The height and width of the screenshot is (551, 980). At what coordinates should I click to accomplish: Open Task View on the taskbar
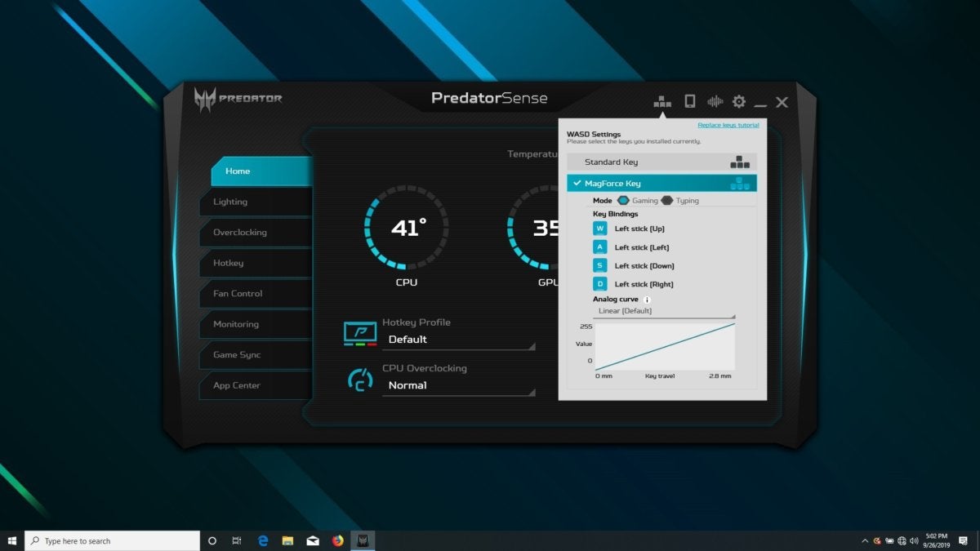(237, 540)
